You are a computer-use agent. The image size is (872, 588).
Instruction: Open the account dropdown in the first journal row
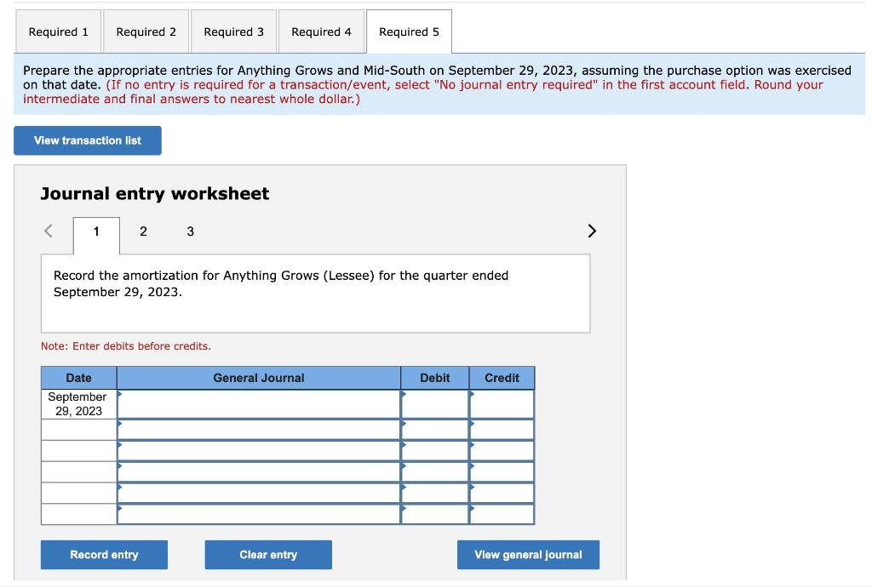[x=258, y=403]
